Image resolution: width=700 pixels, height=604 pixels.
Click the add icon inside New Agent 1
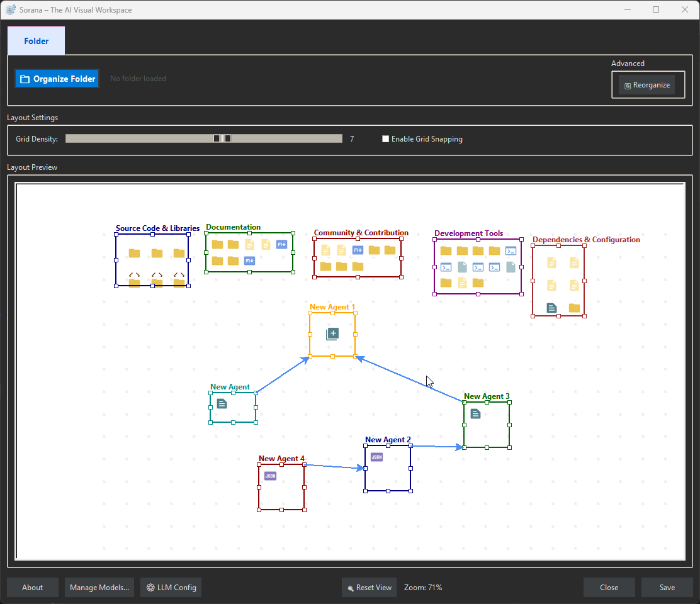(332, 334)
